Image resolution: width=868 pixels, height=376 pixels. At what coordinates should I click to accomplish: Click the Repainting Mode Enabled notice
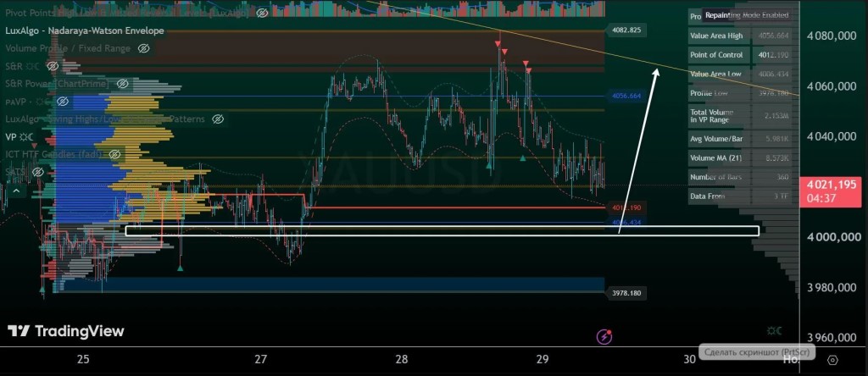747,15
